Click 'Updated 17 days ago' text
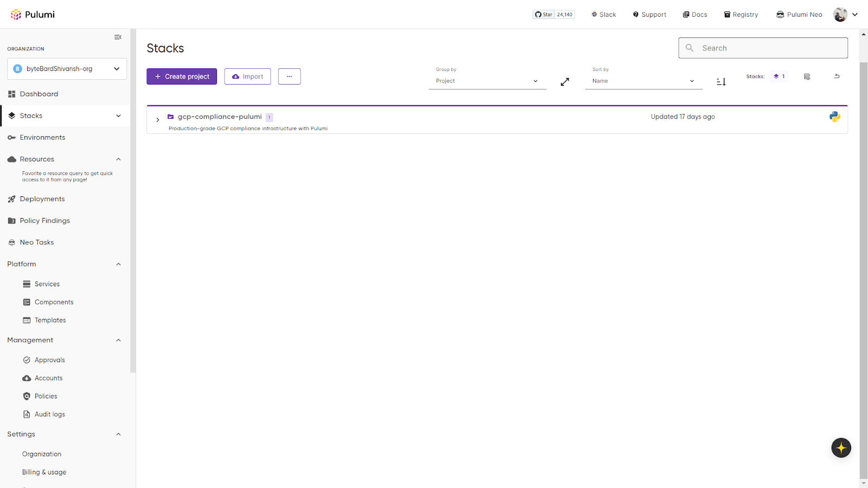The width and height of the screenshot is (868, 488). point(683,117)
